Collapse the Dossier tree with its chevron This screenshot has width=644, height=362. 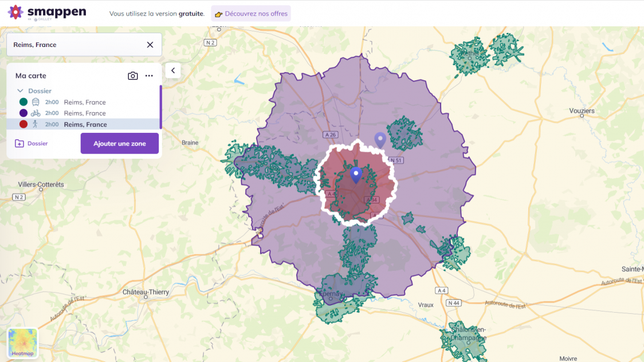[21, 91]
